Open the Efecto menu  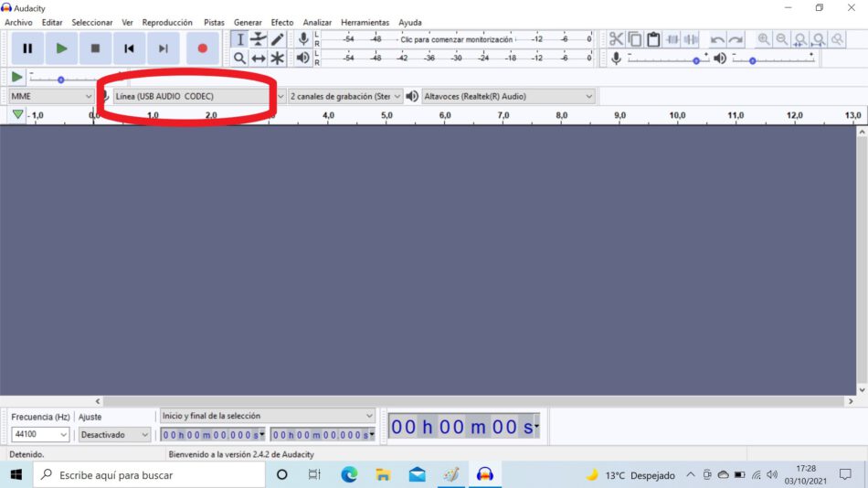coord(282,23)
